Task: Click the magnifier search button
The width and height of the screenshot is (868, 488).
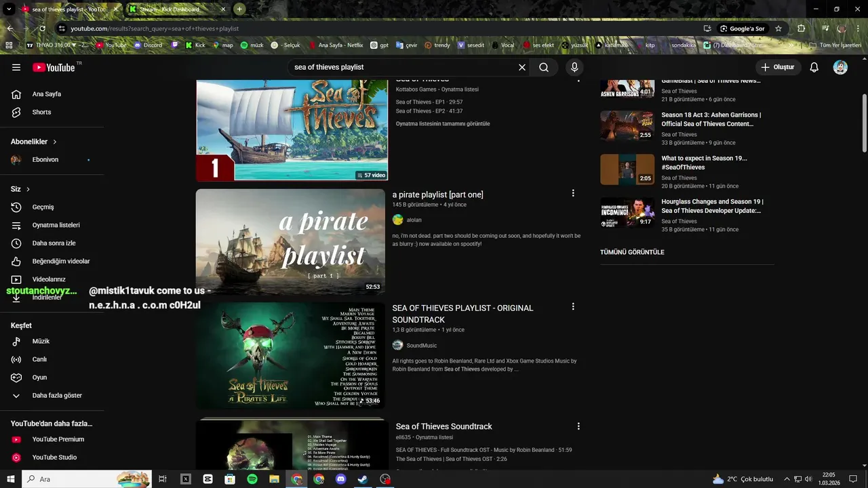Action: click(x=544, y=67)
